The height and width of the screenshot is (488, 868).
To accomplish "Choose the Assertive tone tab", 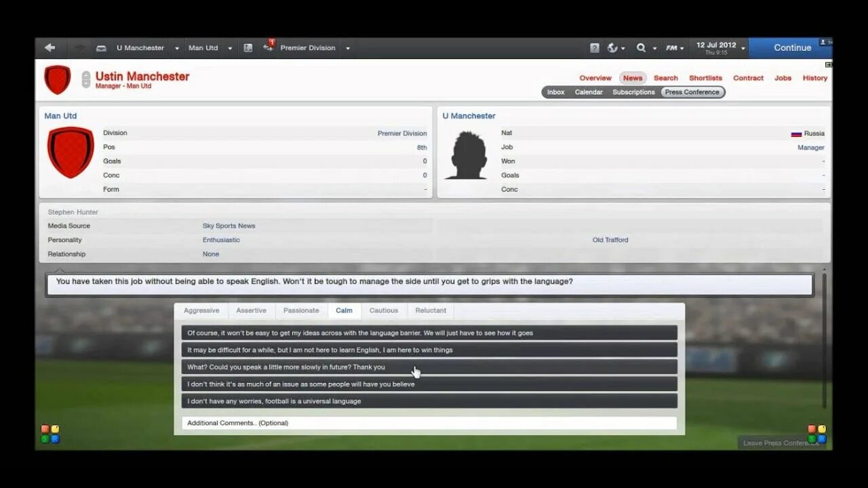I will coord(251,310).
